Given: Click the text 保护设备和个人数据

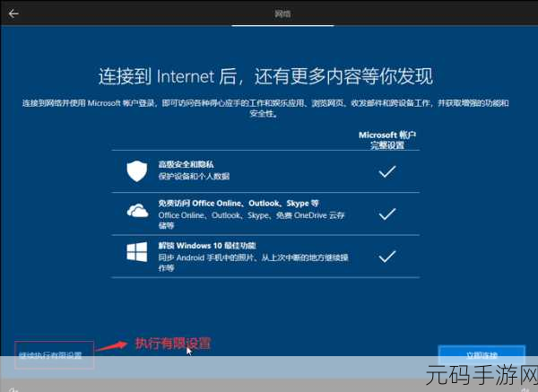Looking at the screenshot, I should pos(194,177).
